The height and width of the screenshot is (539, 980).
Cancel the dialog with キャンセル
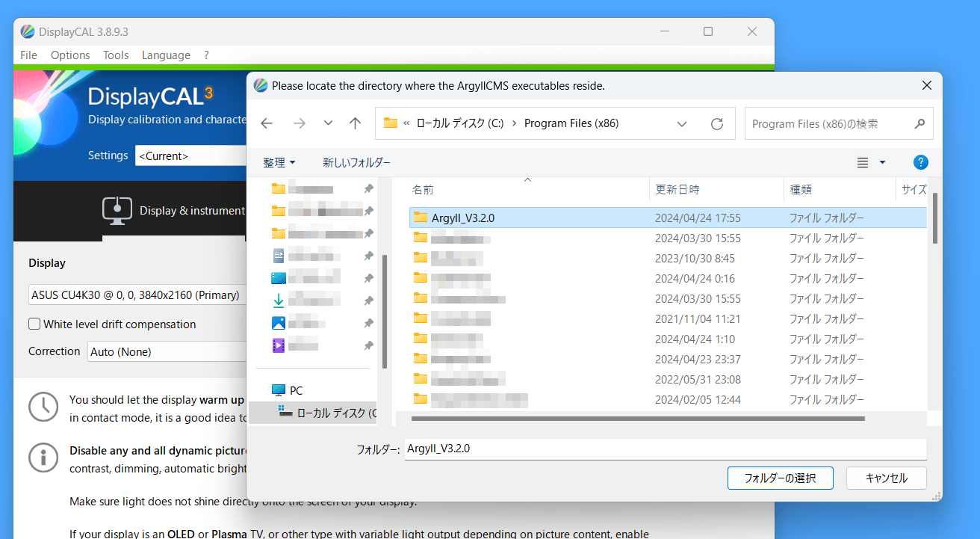(x=887, y=478)
